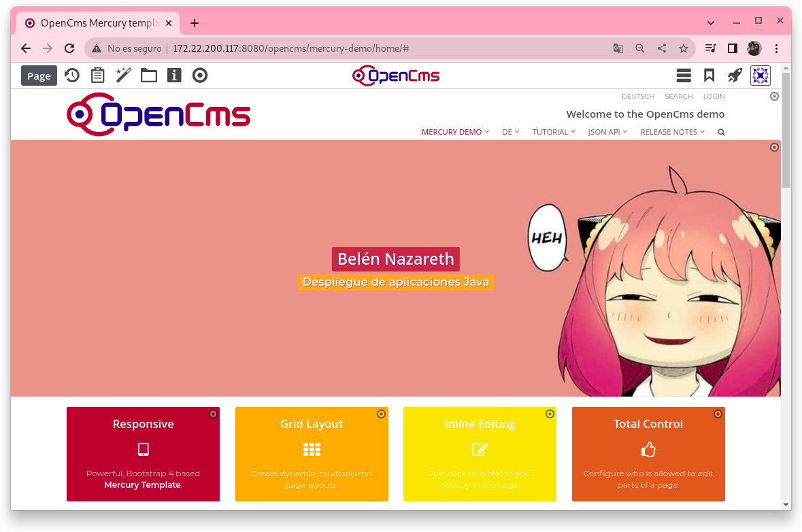Open the hamburger context menu icon
This screenshot has width=802, height=532.
(x=684, y=76)
